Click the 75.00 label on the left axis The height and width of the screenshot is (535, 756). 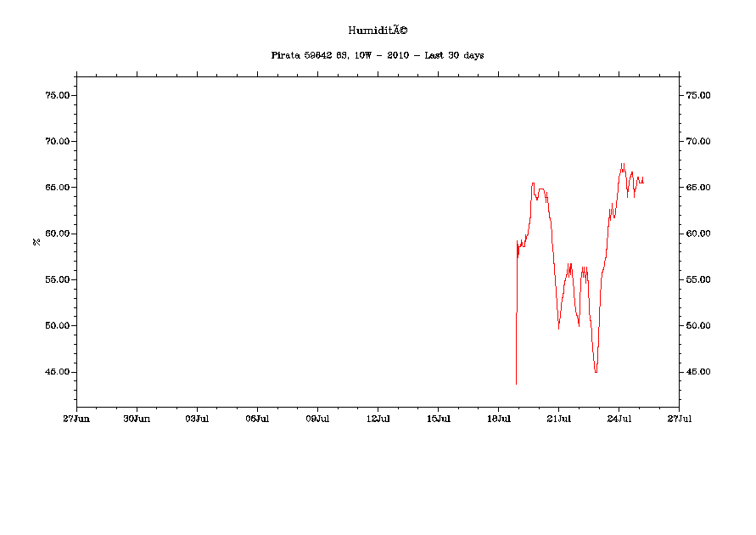pyautogui.click(x=57, y=95)
